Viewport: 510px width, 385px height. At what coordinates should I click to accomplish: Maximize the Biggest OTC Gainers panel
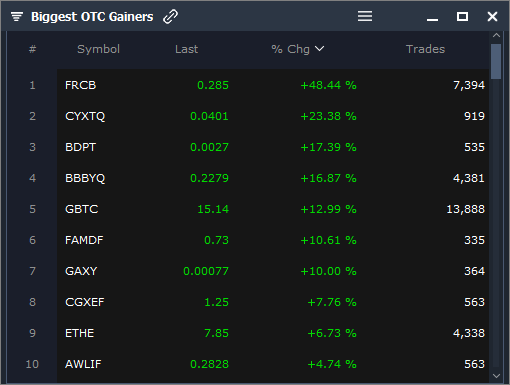click(x=462, y=16)
